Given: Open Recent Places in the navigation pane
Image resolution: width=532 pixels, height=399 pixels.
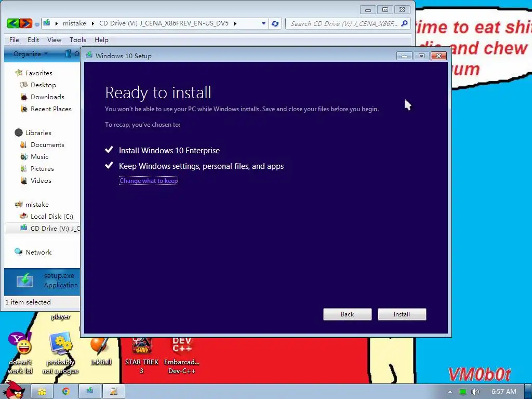Looking at the screenshot, I should pos(51,109).
